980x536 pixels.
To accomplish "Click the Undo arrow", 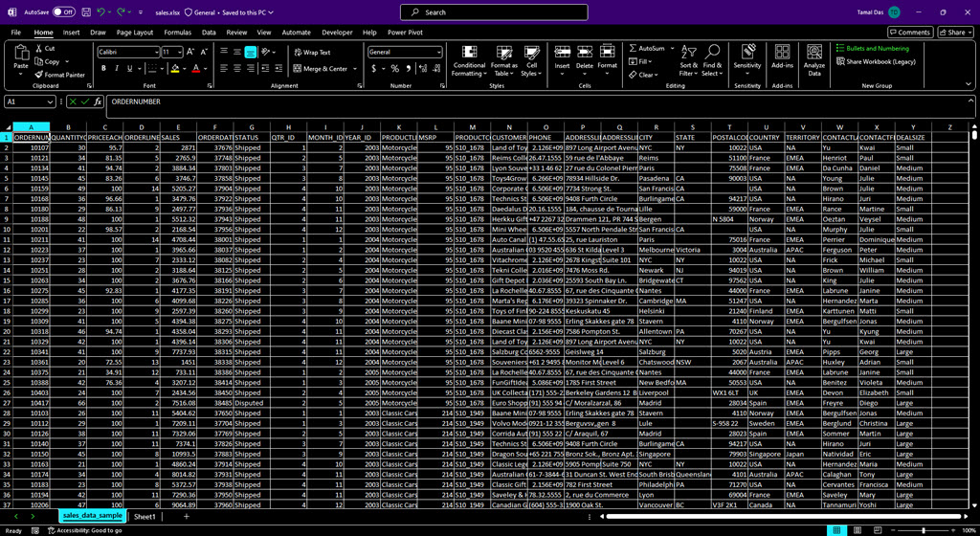I will [101, 11].
